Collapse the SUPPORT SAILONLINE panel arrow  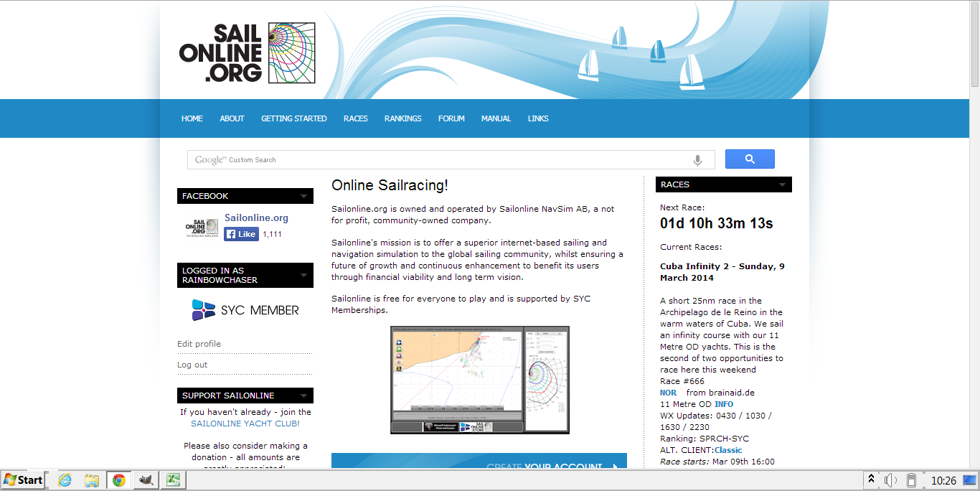[x=304, y=396]
